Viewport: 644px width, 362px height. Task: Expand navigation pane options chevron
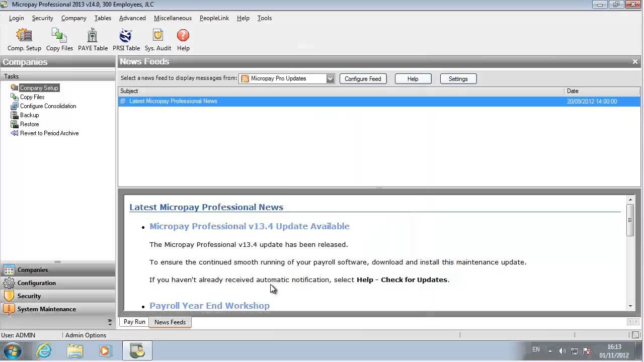point(110,322)
